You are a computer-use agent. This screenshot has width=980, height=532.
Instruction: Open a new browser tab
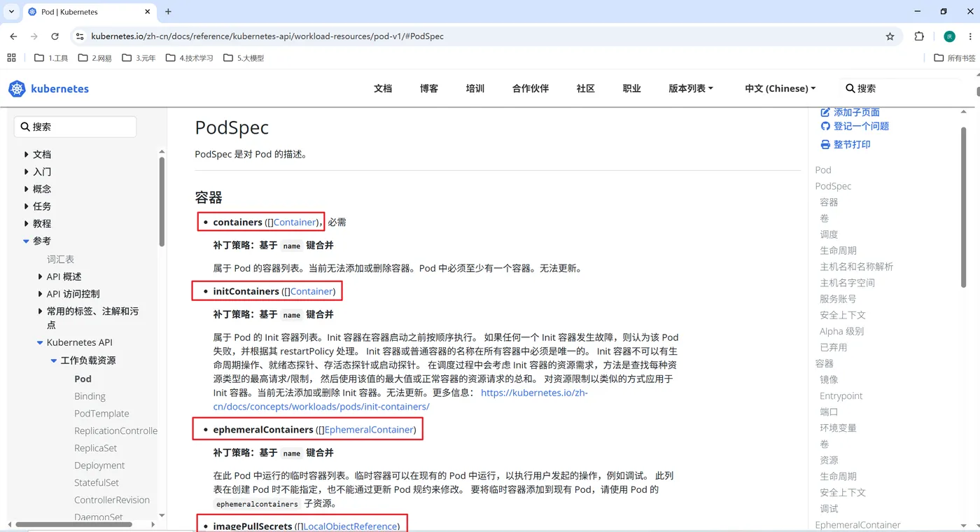(168, 12)
